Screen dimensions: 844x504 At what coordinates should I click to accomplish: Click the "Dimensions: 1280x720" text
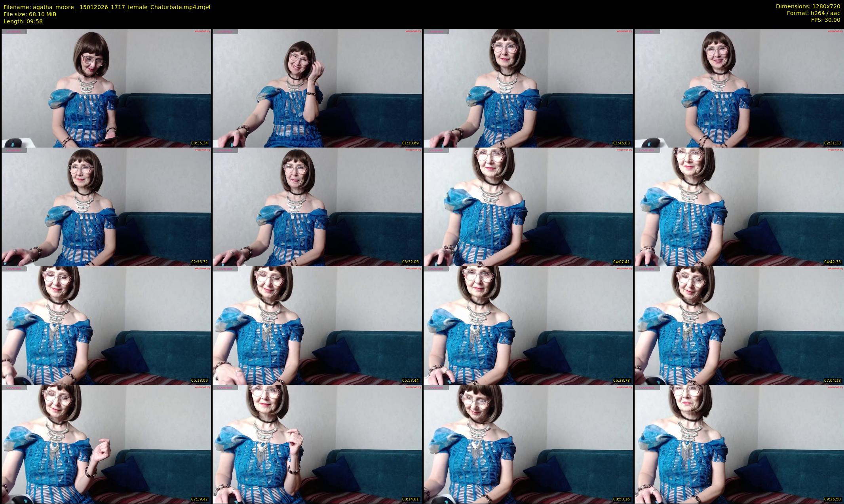(x=808, y=6)
